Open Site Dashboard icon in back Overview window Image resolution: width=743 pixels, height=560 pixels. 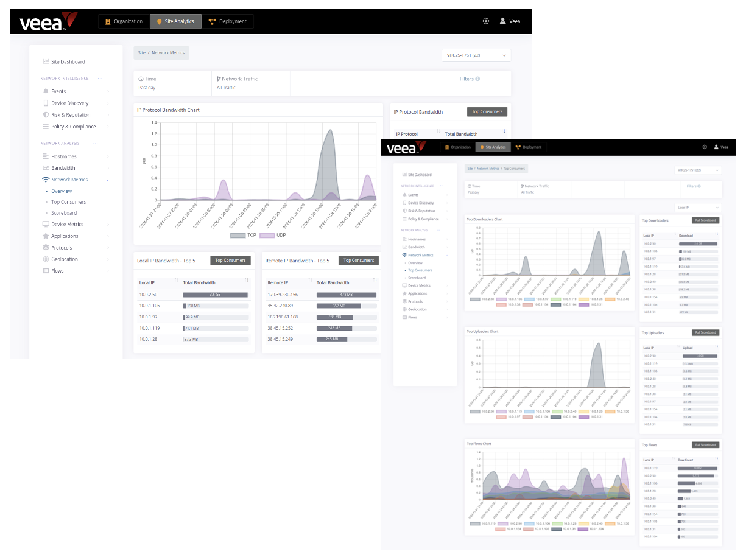point(46,61)
